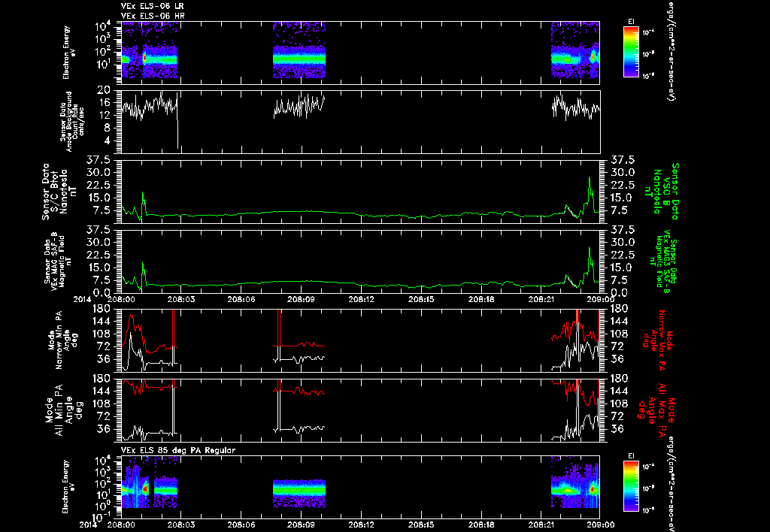Click the '2014' year label on bottom axis
Image resolution: width=770 pixels, height=532 pixels.
pos(90,524)
